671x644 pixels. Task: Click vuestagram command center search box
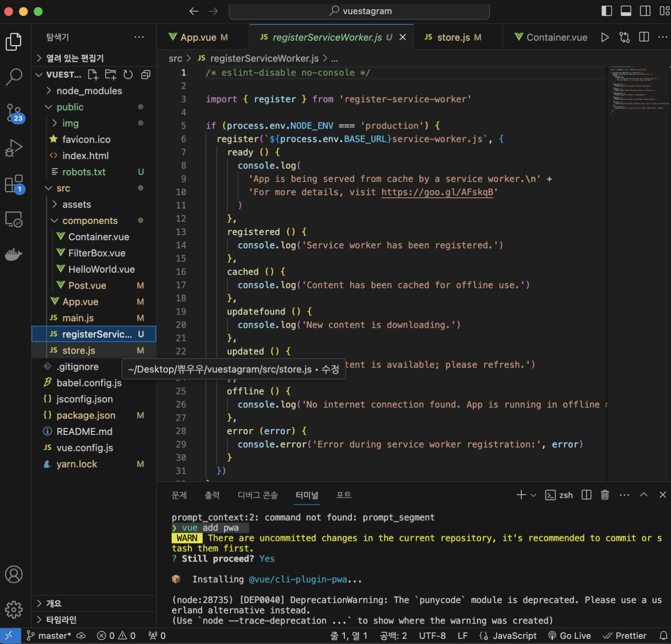tap(359, 11)
